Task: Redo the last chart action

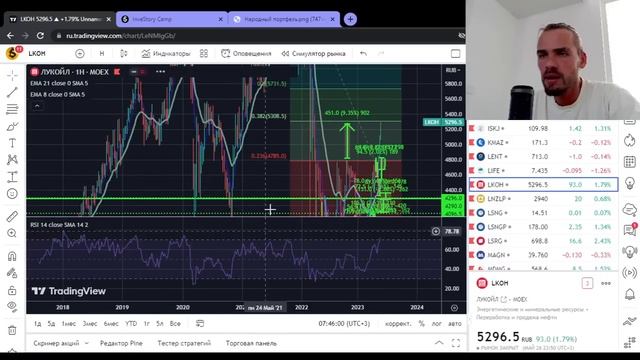Action: coord(380,53)
